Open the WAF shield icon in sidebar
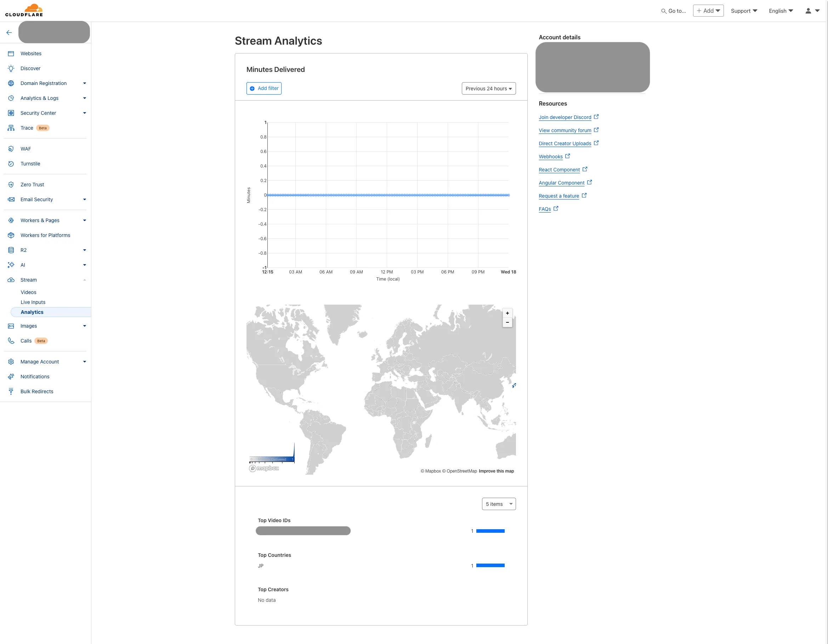 pos(11,149)
